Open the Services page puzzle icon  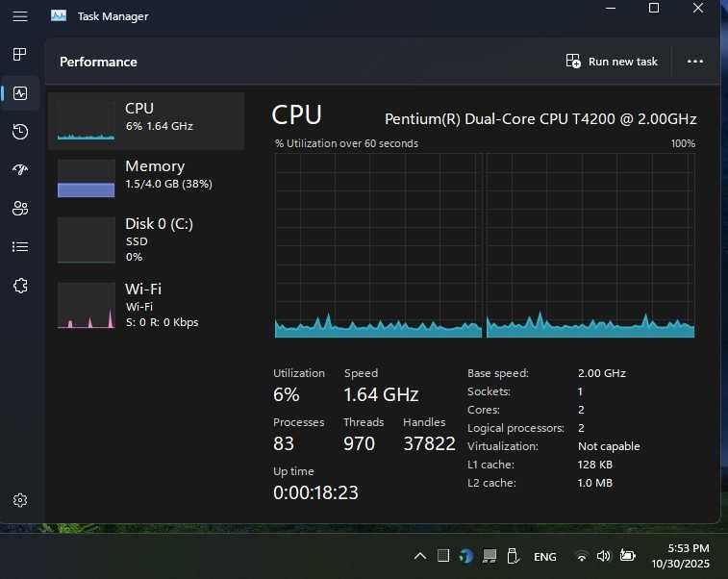coord(20,285)
